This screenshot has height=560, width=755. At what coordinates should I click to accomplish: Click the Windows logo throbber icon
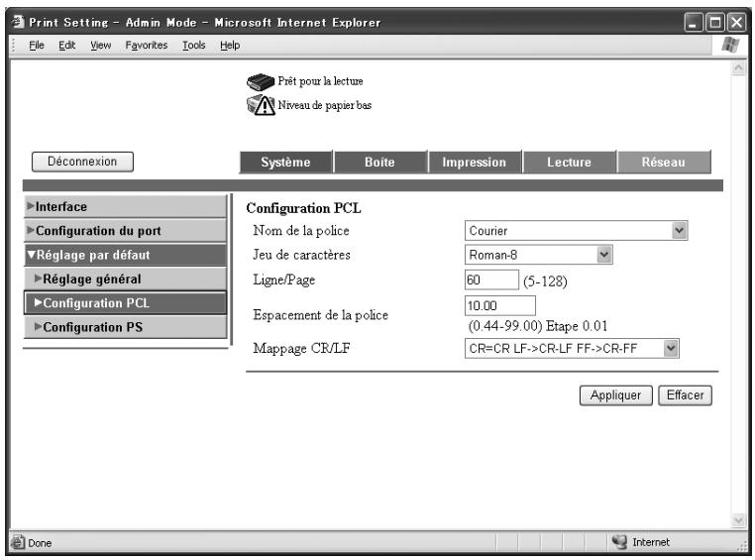pos(730,46)
